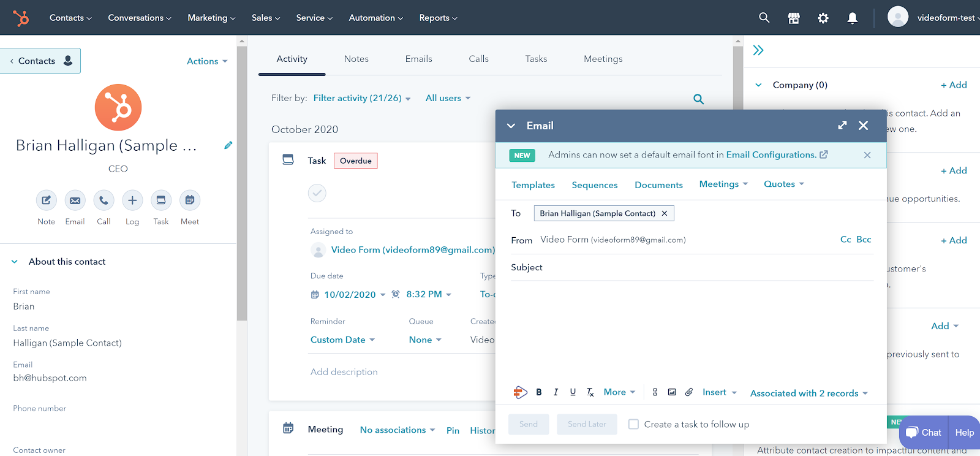Open email Templates
This screenshot has width=980, height=456.
(x=533, y=185)
